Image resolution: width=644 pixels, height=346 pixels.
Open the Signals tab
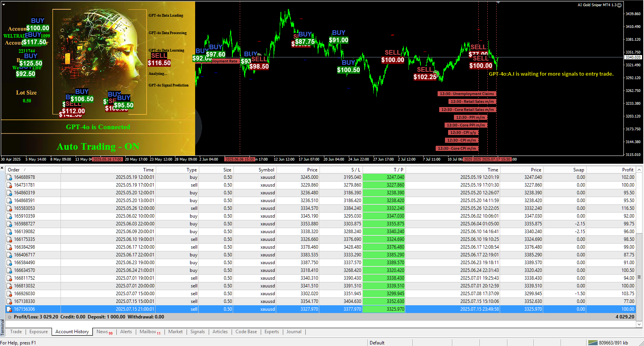click(197, 332)
